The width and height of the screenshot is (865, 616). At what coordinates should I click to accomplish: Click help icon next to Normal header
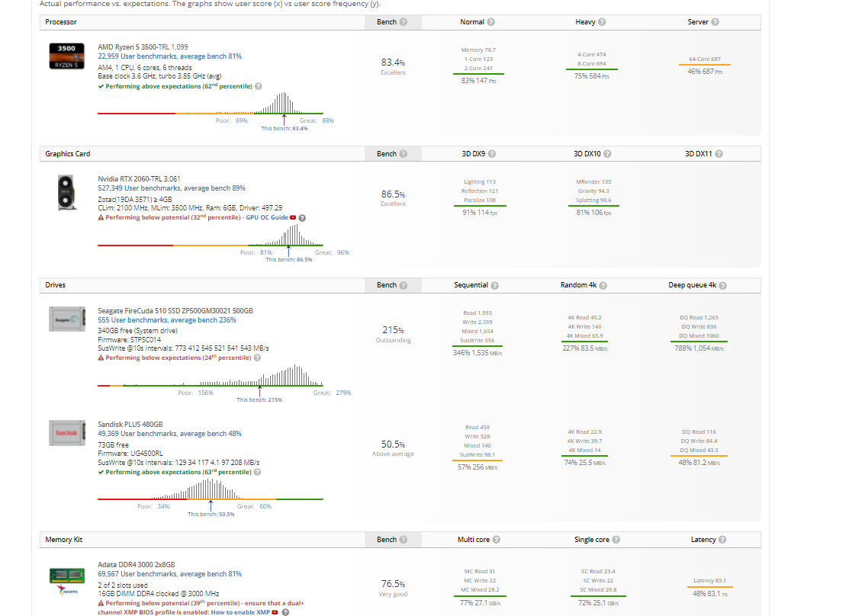[x=491, y=22]
